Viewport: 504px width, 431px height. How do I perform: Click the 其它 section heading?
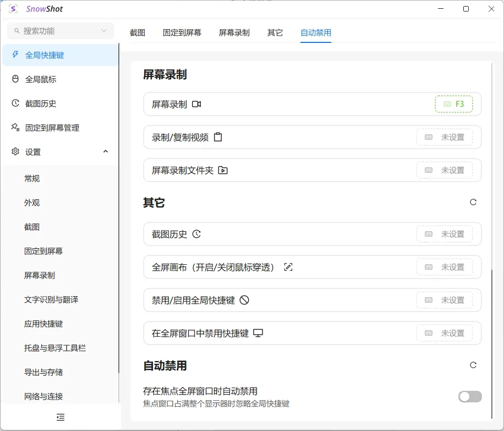(154, 203)
